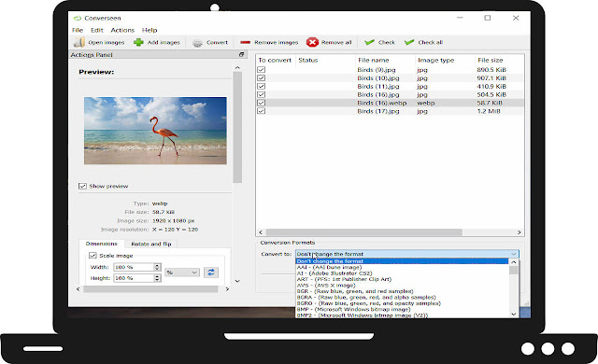
Task: Select the Birds (9).jpg file name
Action: (377, 70)
